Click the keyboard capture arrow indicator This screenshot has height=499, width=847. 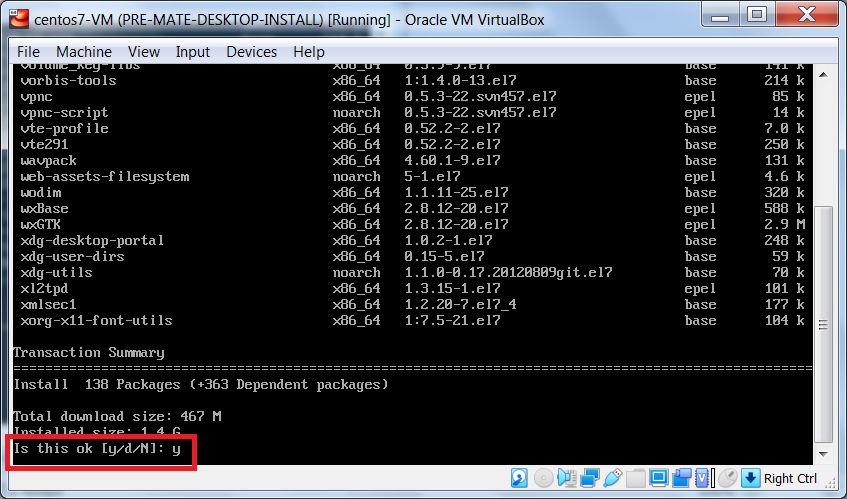coord(750,478)
